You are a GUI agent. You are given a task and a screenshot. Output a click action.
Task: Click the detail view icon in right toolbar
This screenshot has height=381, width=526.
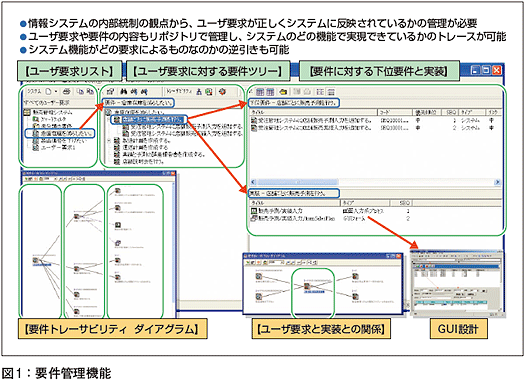331,92
